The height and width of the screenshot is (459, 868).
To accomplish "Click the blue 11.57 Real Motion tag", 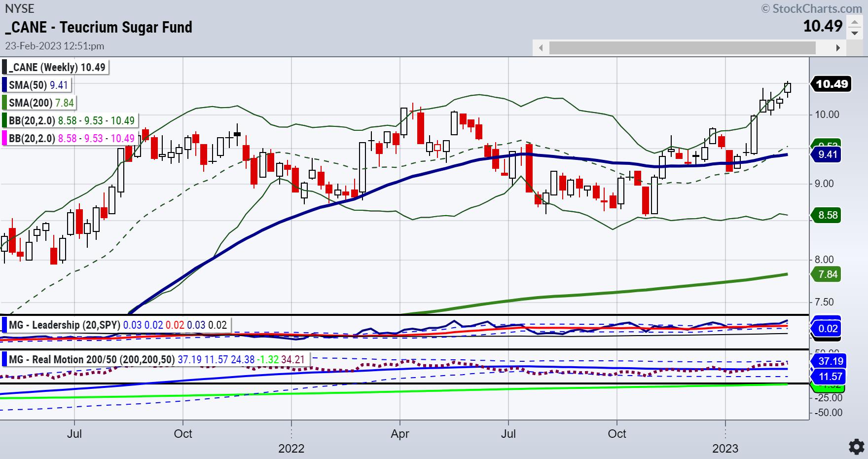I will pyautogui.click(x=829, y=377).
